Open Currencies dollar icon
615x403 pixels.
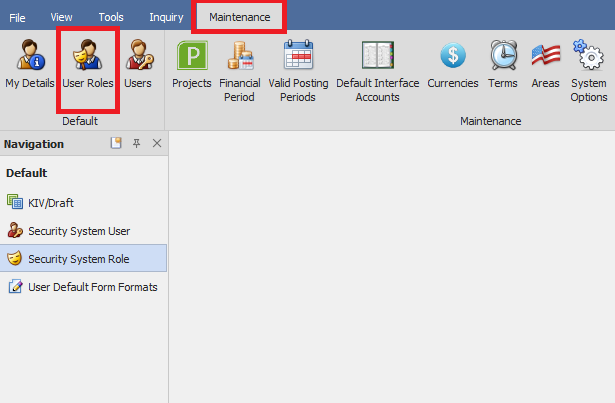click(x=453, y=65)
